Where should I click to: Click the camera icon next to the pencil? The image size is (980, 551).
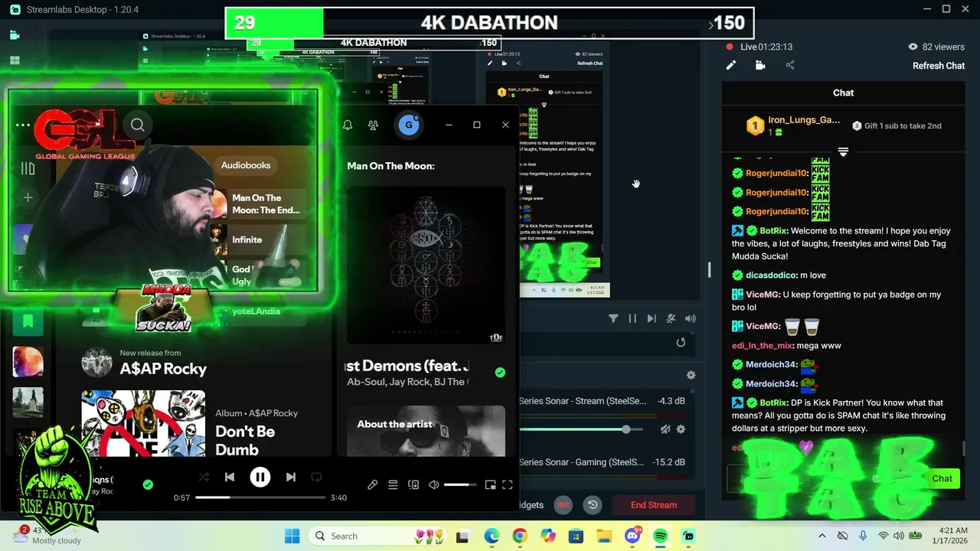click(x=760, y=65)
